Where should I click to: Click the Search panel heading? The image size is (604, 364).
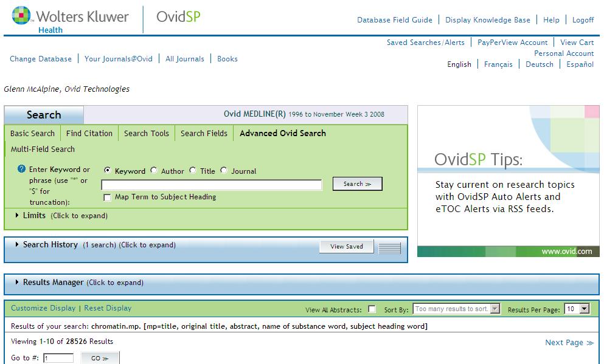pyautogui.click(x=44, y=115)
